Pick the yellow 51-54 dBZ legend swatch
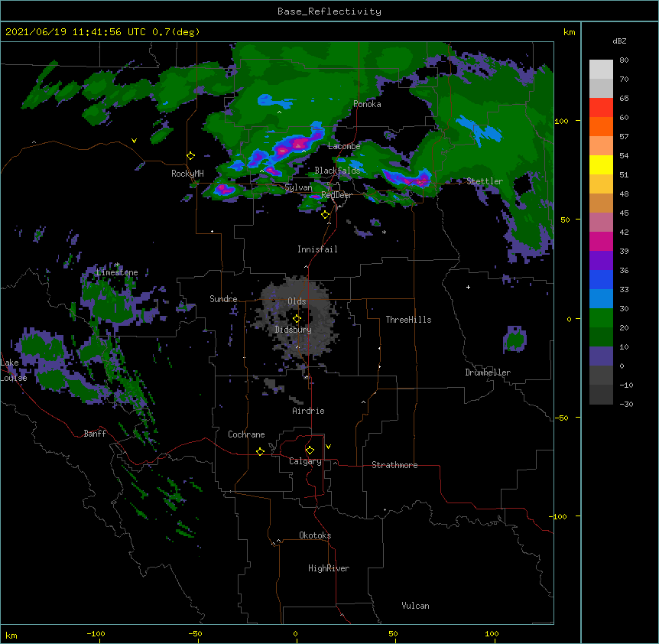 (x=601, y=164)
